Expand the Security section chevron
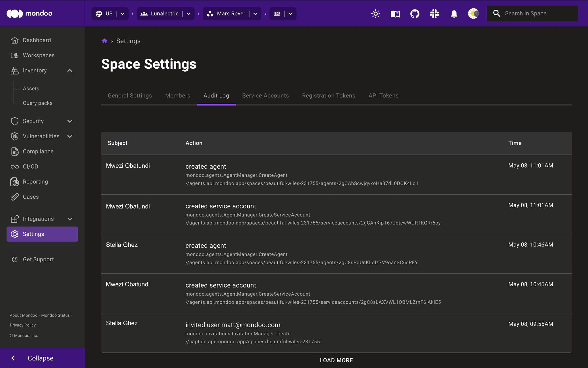Screen dimensions: 588x368 pos(70,121)
